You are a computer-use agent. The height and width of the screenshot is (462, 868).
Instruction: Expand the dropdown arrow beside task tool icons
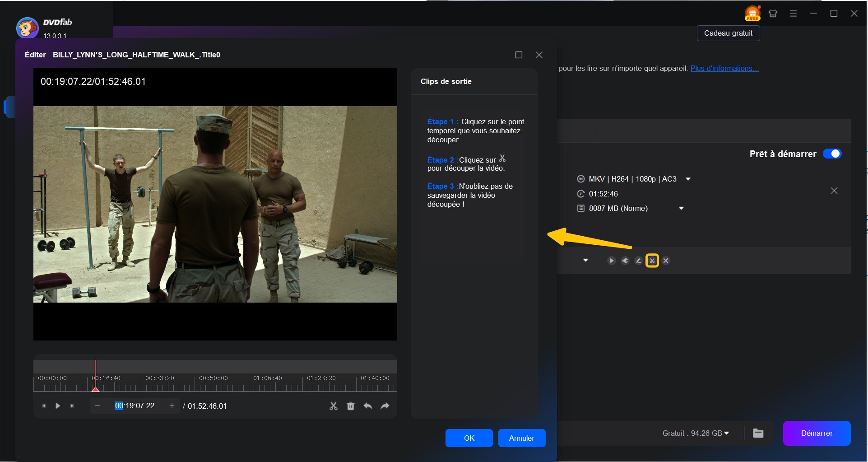pos(585,261)
